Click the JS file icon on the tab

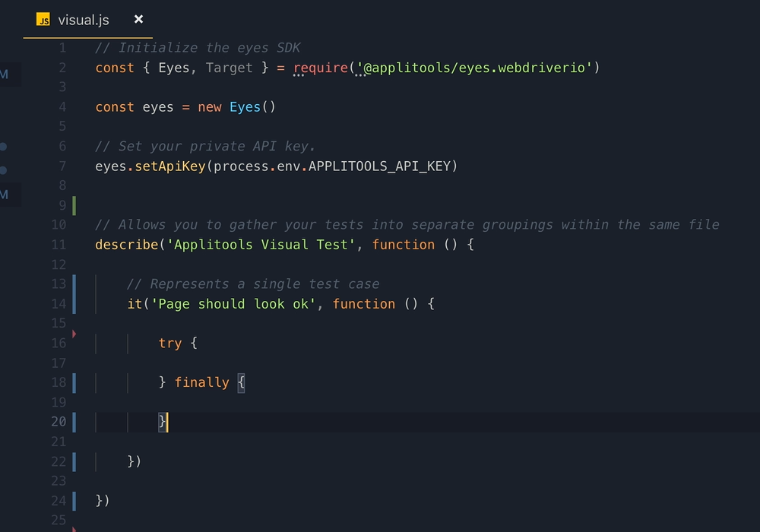(x=43, y=20)
